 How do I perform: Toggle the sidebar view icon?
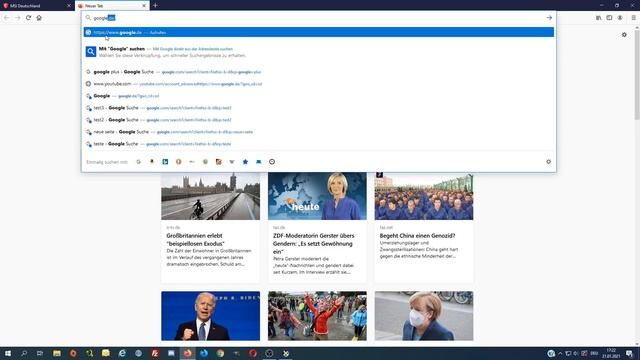[x=609, y=18]
